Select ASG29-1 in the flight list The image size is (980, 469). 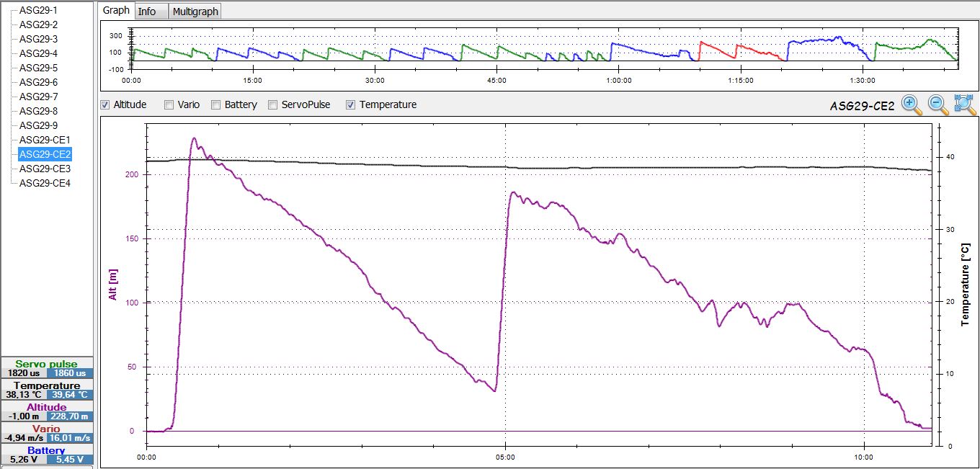[38, 10]
